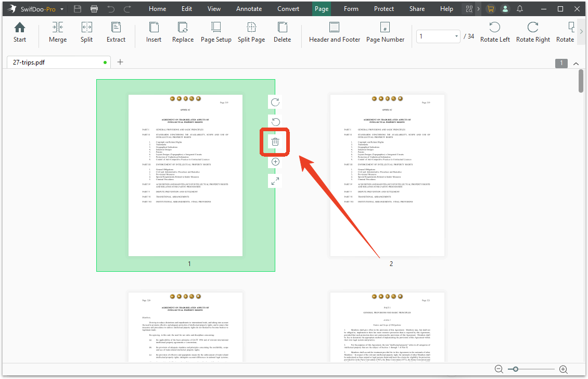Click the Insert page tool
The width and height of the screenshot is (588, 379).
[x=154, y=32]
